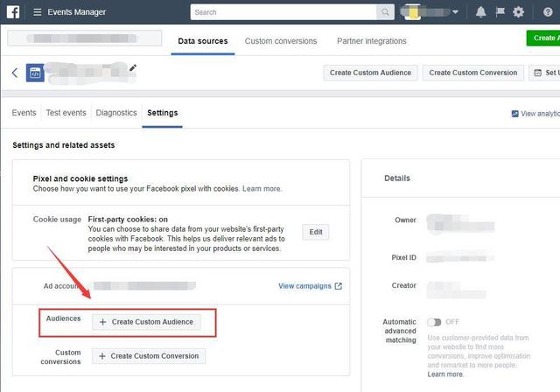Click Create Custom Audience in Audiences row
560x392 pixels.
click(146, 322)
